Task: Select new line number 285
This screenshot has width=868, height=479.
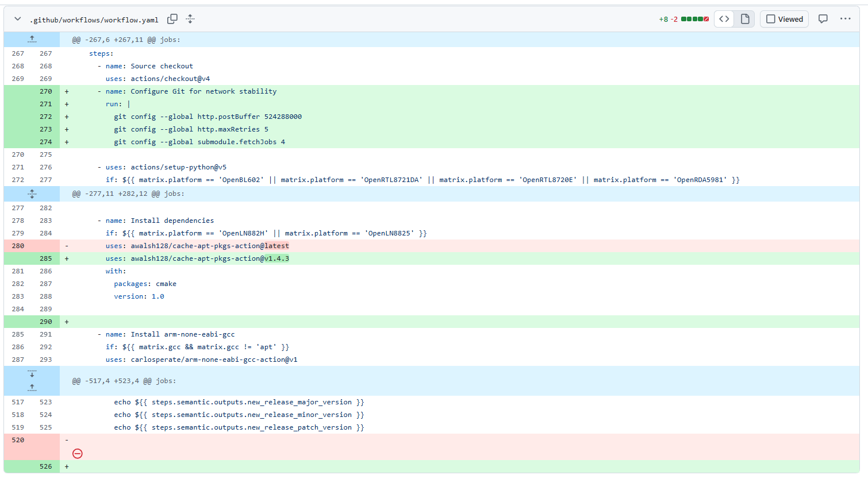Action: (x=46, y=258)
